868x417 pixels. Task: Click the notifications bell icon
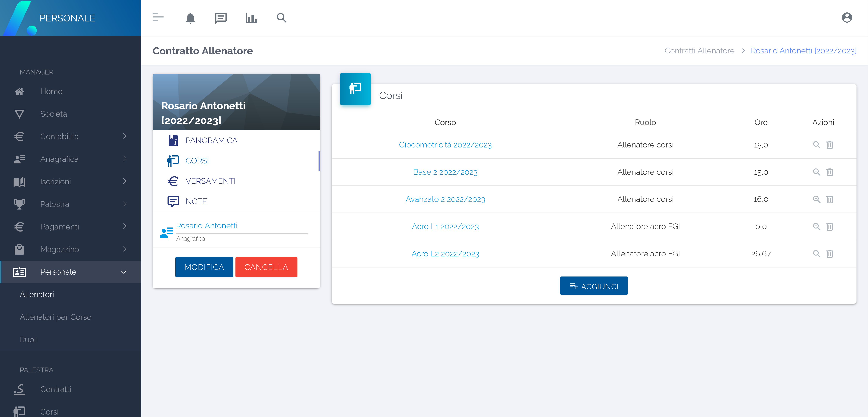pyautogui.click(x=190, y=18)
